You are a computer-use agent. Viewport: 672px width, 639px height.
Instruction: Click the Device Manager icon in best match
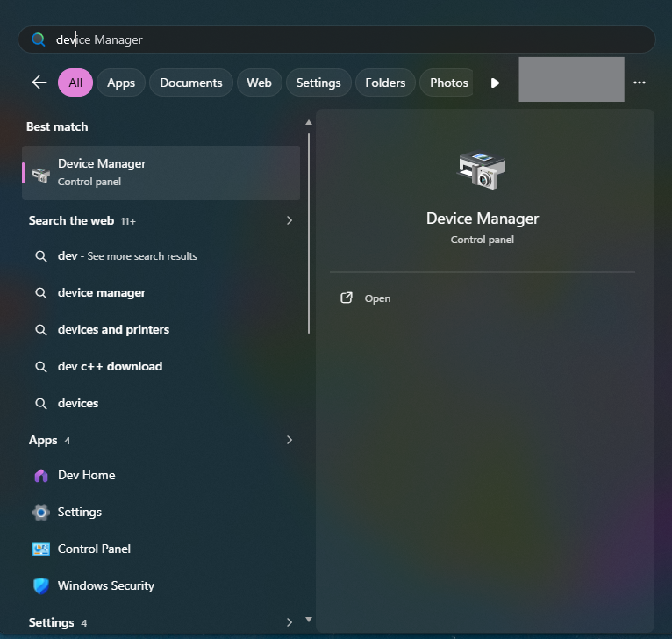41,175
